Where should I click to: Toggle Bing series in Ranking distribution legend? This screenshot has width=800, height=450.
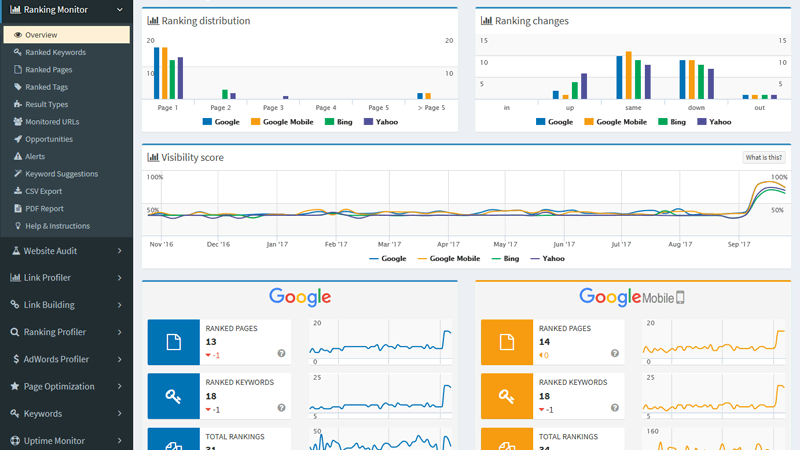tap(339, 122)
